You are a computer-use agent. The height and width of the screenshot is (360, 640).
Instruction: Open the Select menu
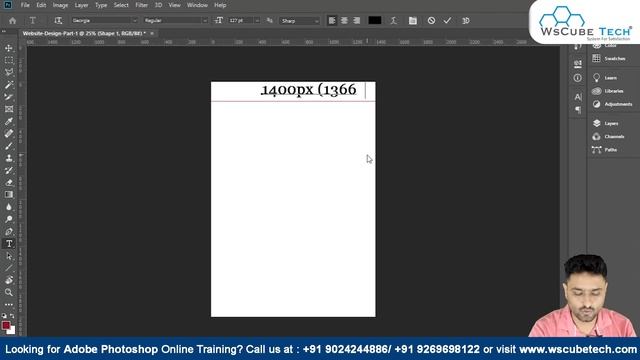(x=121, y=5)
